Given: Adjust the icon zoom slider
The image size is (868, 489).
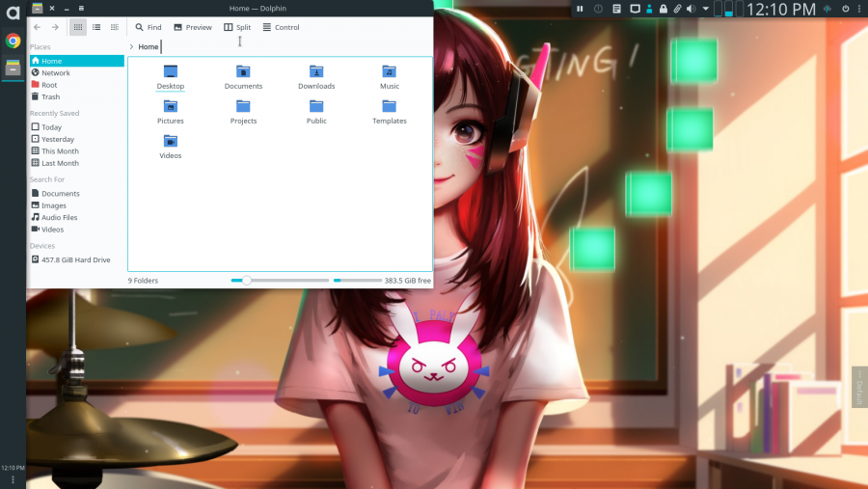Looking at the screenshot, I should 280,281.
